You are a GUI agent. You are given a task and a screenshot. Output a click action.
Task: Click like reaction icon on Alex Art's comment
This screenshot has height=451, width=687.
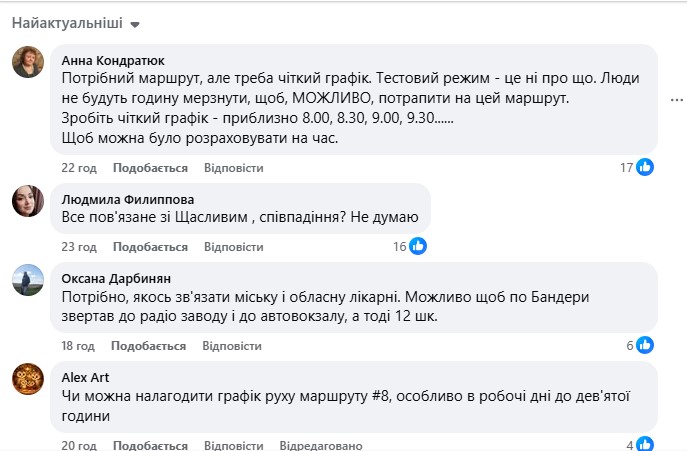point(645,445)
